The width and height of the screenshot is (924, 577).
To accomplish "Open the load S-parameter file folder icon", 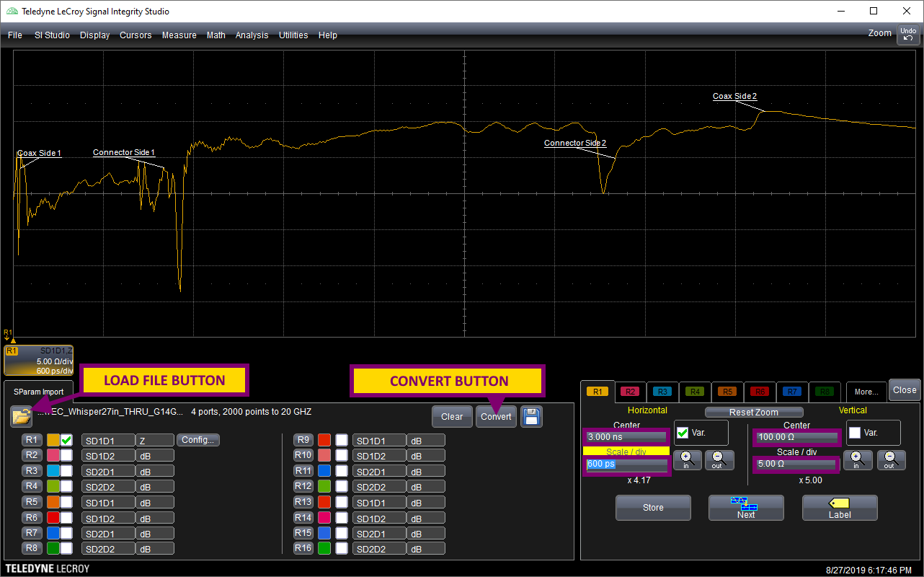I will click(22, 416).
